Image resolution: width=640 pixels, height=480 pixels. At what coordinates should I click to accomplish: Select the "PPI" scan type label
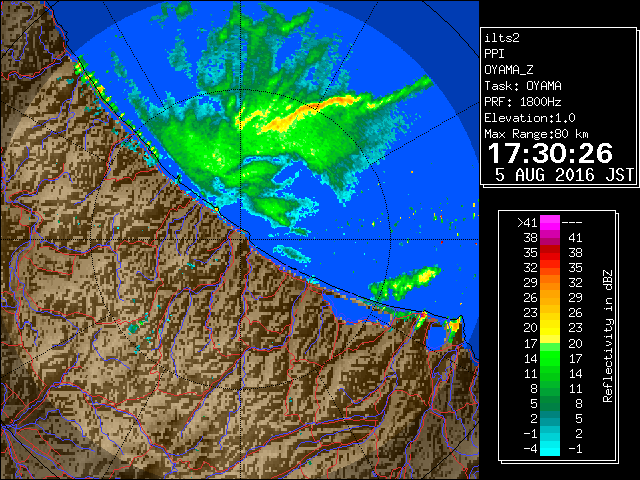tap(494, 54)
